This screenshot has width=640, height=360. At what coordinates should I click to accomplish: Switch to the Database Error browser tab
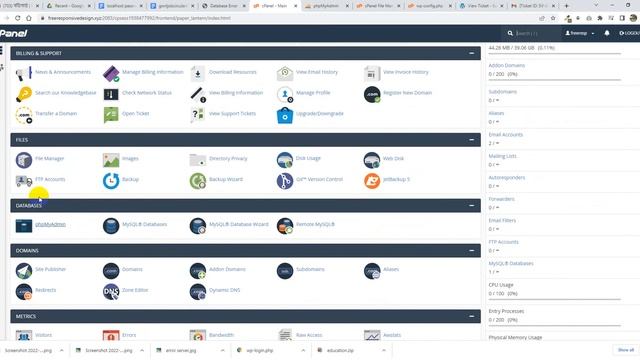click(x=224, y=6)
